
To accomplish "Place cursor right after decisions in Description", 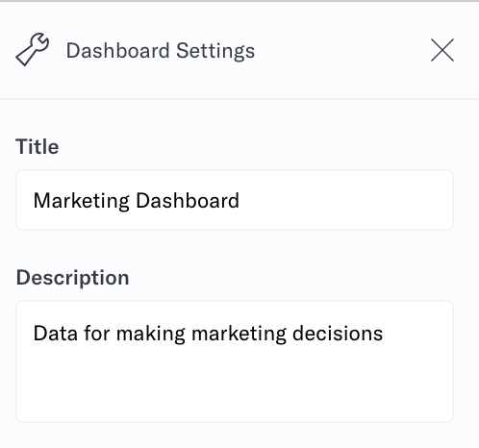I will (385, 334).
